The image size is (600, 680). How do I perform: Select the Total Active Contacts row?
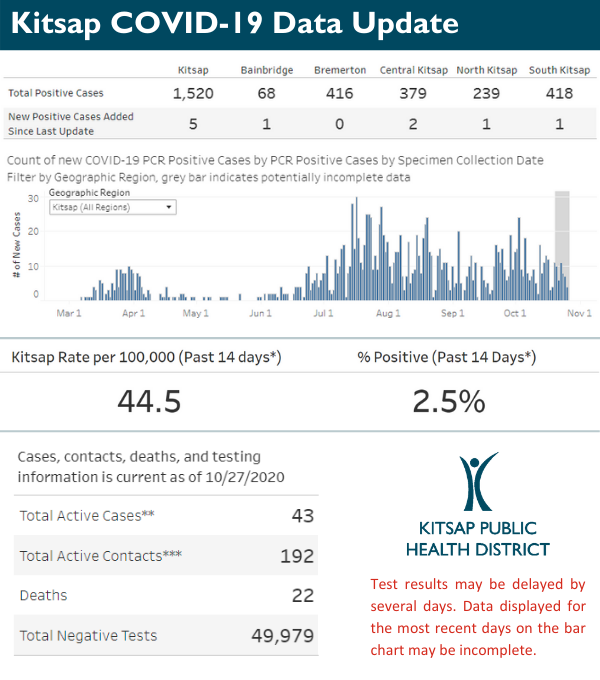coord(166,556)
